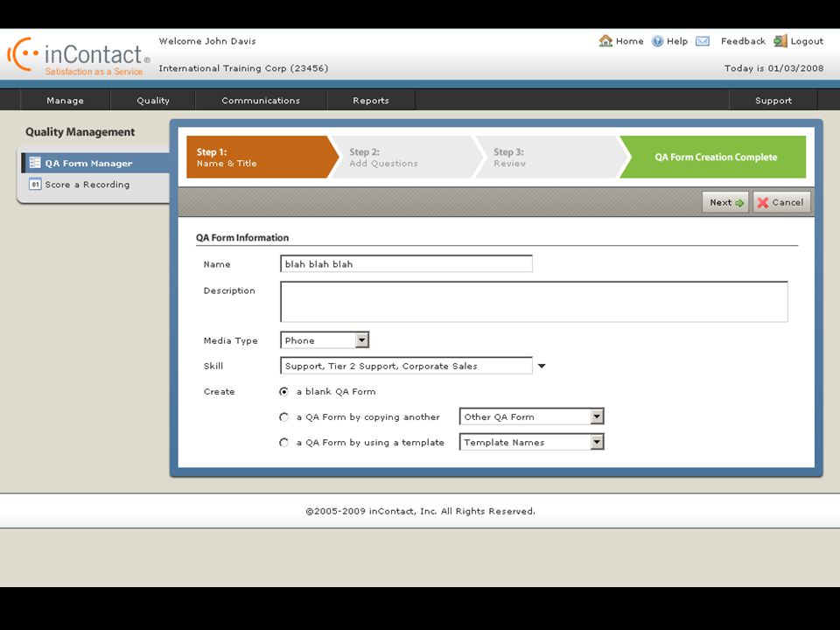Open the Quality menu
The height and width of the screenshot is (630, 840).
tap(152, 100)
